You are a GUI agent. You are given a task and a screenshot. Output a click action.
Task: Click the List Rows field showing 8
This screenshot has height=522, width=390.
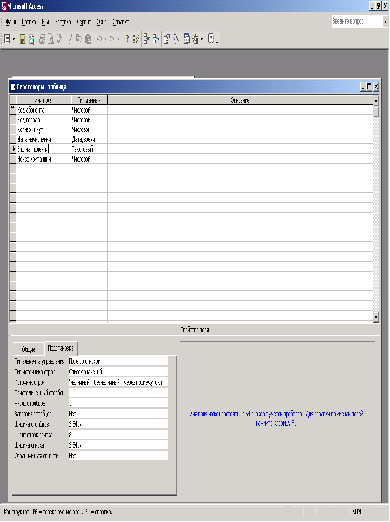coord(118,435)
